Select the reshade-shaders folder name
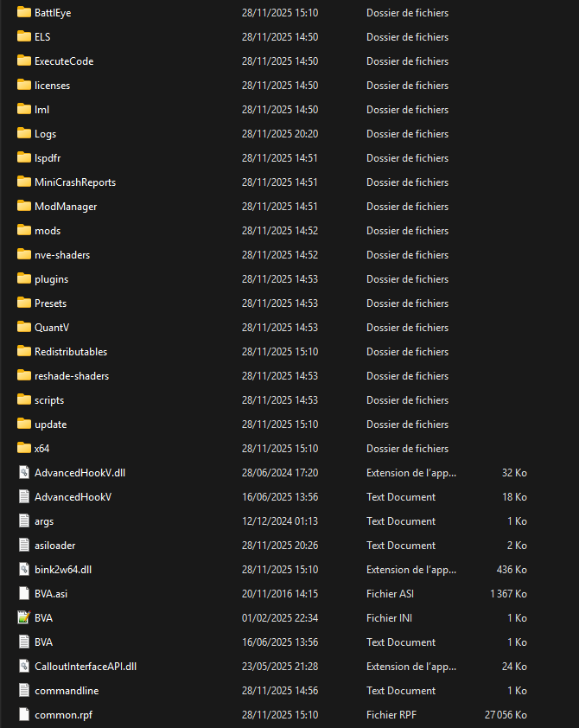 (72, 376)
